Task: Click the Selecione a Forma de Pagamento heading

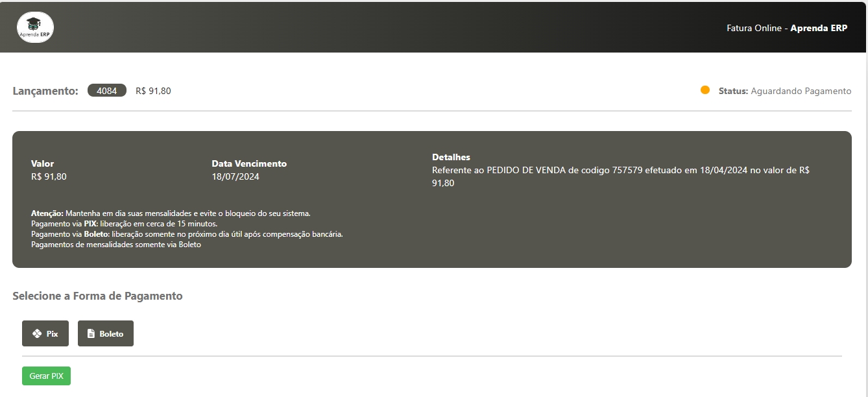Action: point(97,296)
